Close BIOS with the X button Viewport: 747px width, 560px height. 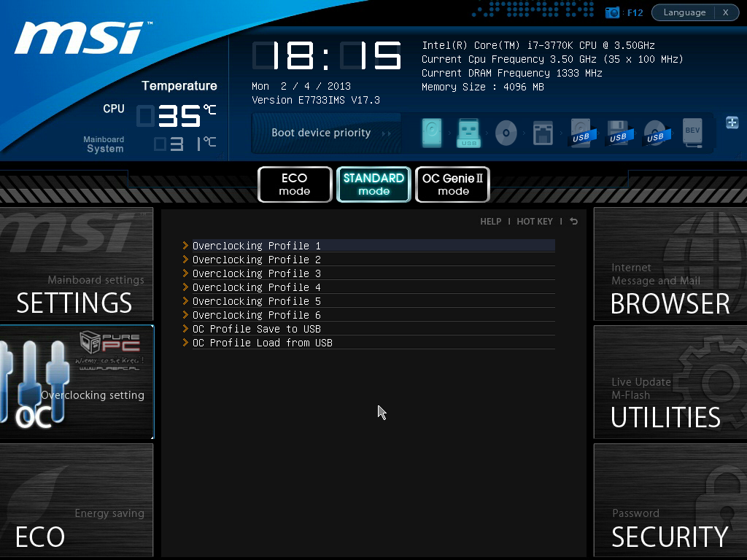(x=726, y=12)
